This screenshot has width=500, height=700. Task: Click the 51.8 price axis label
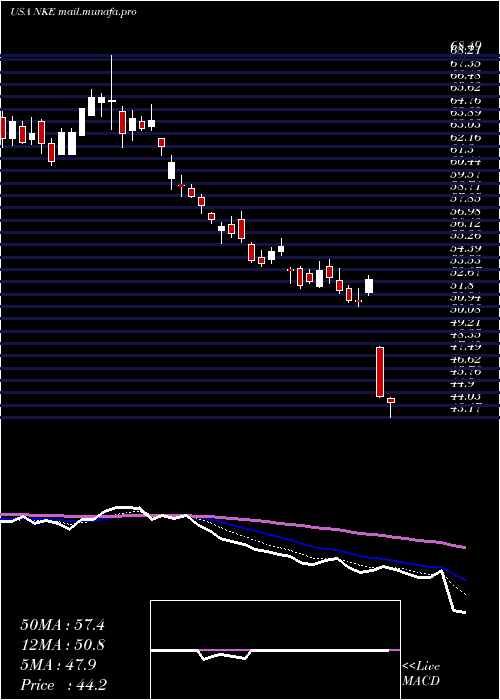tap(462, 285)
